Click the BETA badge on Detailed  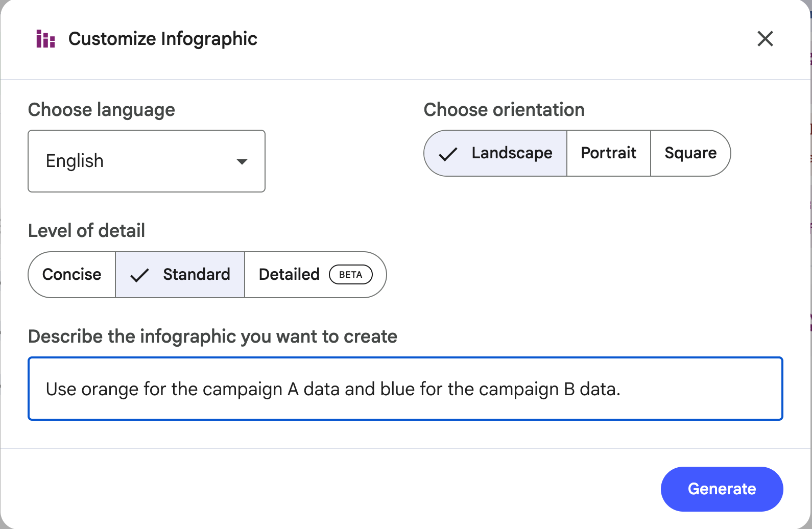(x=351, y=275)
